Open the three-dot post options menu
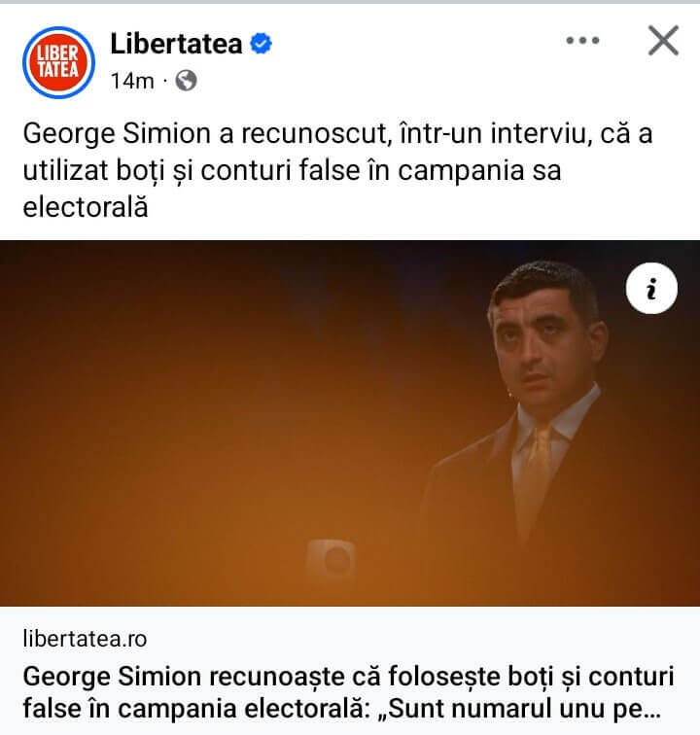Image resolution: width=700 pixels, height=735 pixels. click(x=582, y=41)
